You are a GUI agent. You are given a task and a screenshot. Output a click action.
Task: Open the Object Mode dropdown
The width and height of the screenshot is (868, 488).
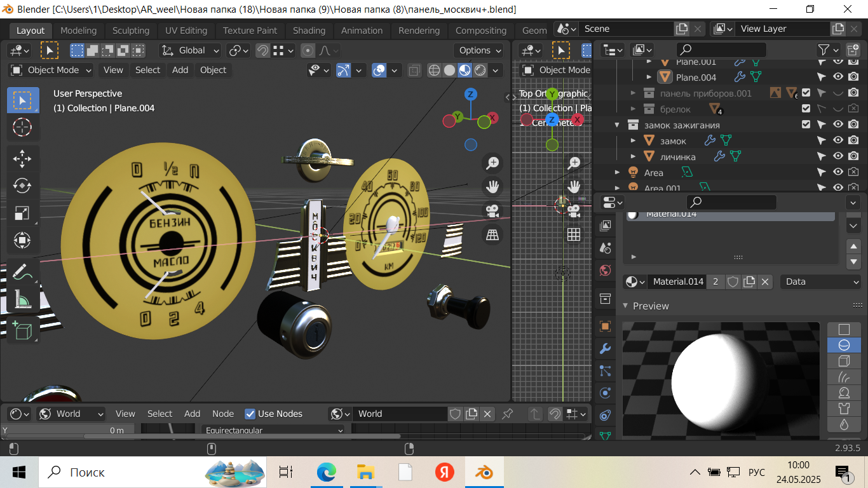tap(51, 70)
